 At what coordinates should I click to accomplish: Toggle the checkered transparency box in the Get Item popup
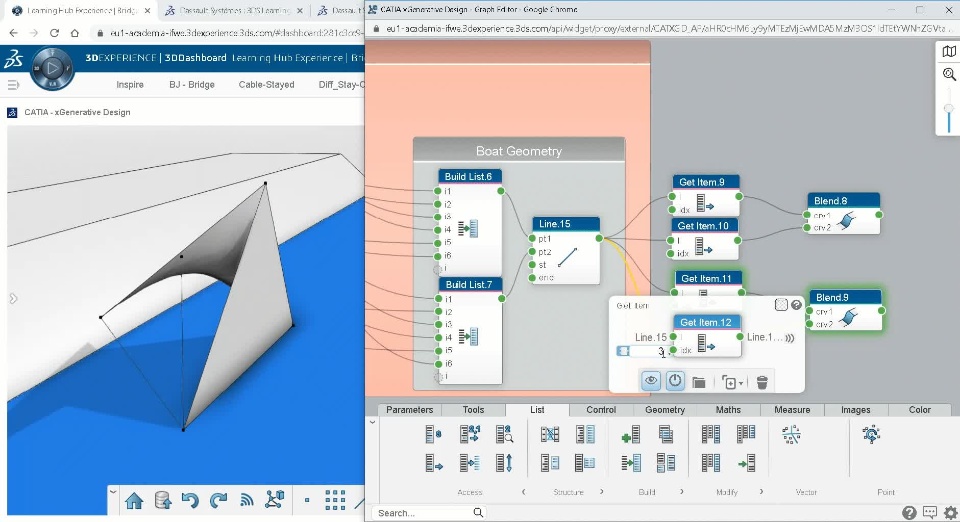[781, 305]
